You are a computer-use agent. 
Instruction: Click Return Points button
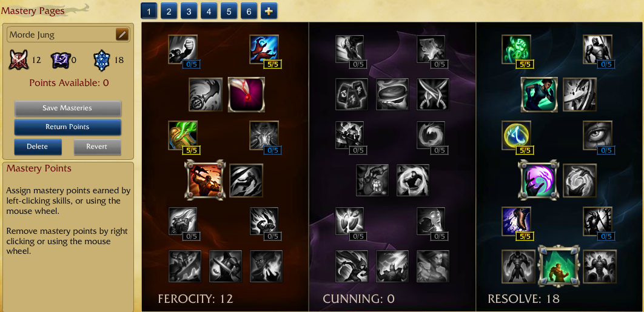(68, 127)
